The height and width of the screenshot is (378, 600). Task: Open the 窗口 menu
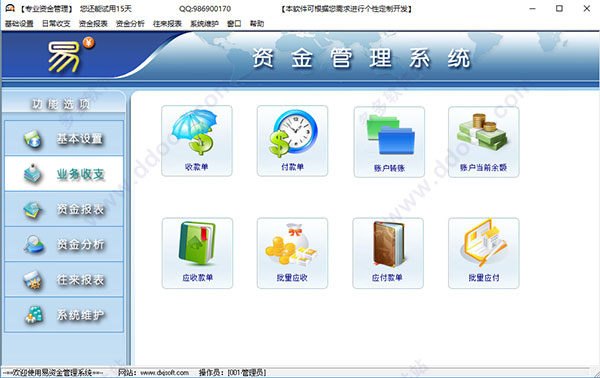[x=234, y=24]
